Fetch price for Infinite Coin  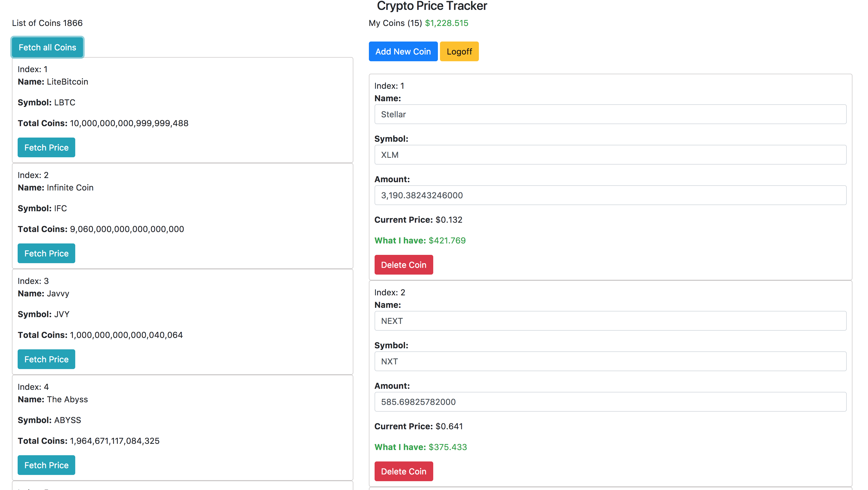click(46, 253)
